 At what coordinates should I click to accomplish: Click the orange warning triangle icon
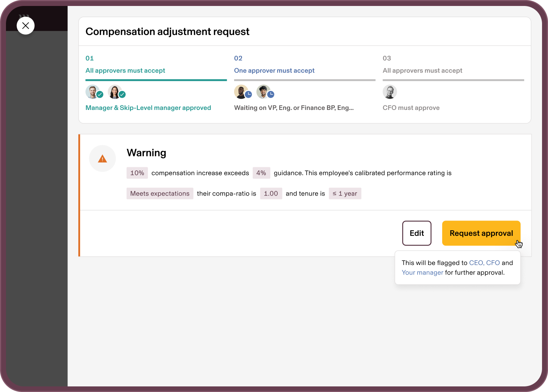click(x=103, y=159)
